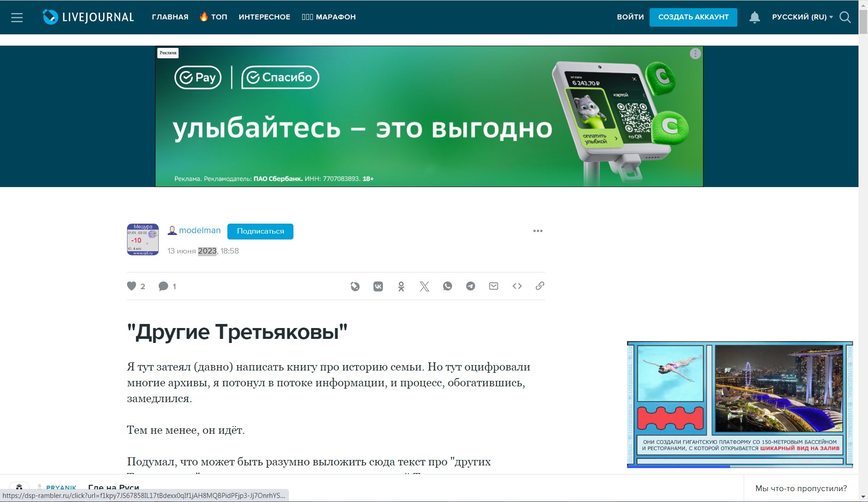
Task: Share the post on Odnoklassniki
Action: [401, 286]
